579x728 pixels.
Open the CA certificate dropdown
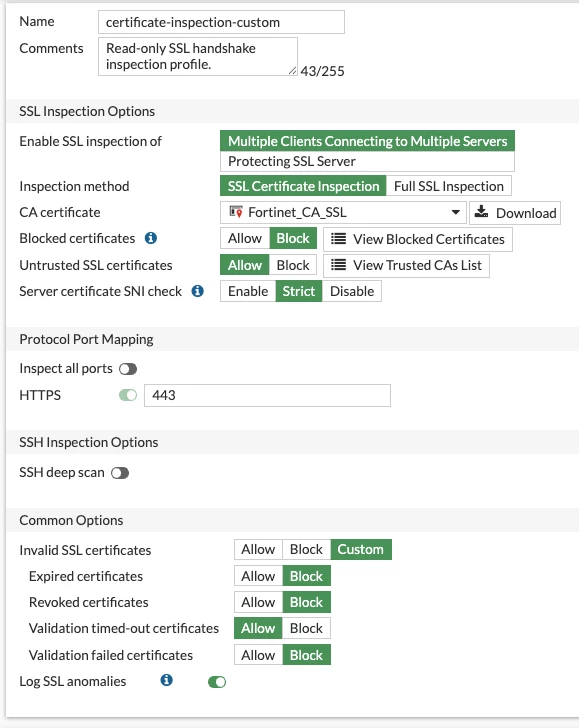[x=343, y=213]
